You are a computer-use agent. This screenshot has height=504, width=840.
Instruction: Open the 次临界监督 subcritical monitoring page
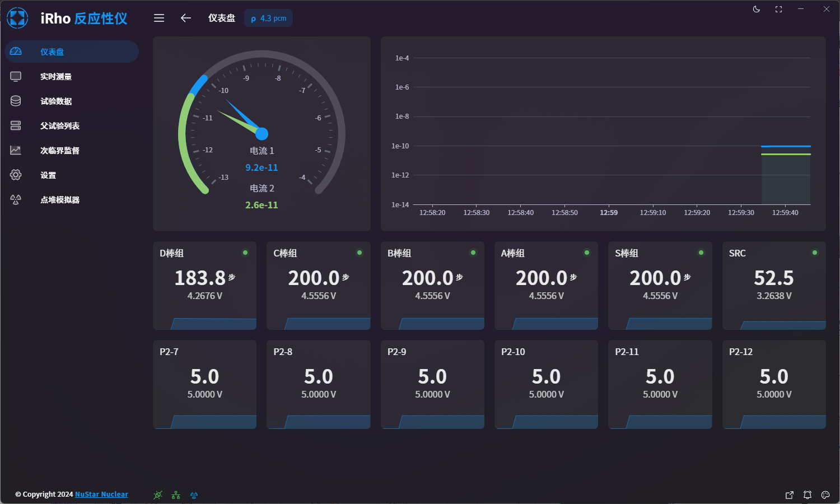tap(72, 150)
